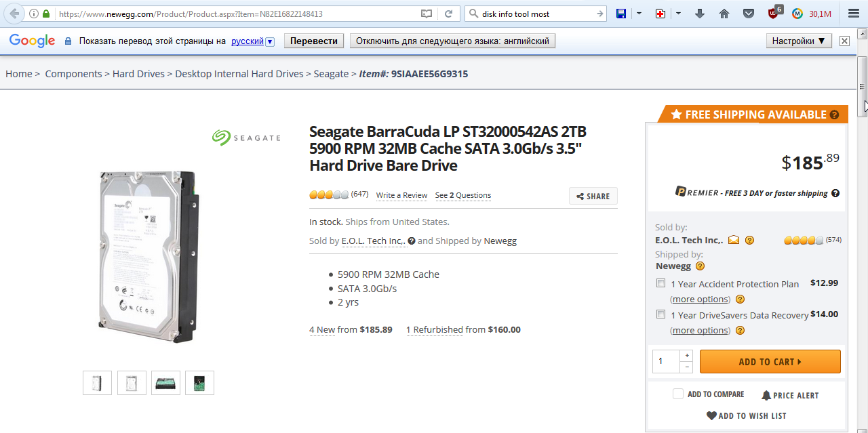The height and width of the screenshot is (433, 868).
Task: Click help icon next to seller name under title
Action: click(x=412, y=241)
